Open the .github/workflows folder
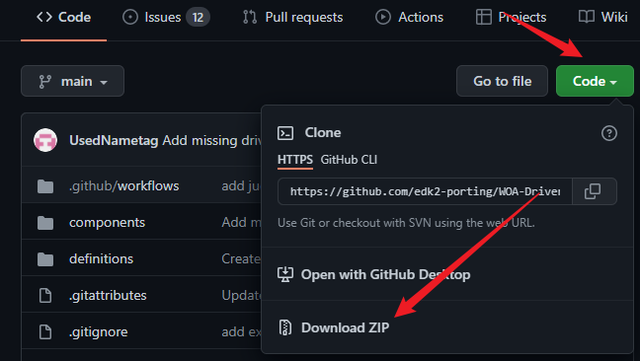 pyautogui.click(x=124, y=186)
